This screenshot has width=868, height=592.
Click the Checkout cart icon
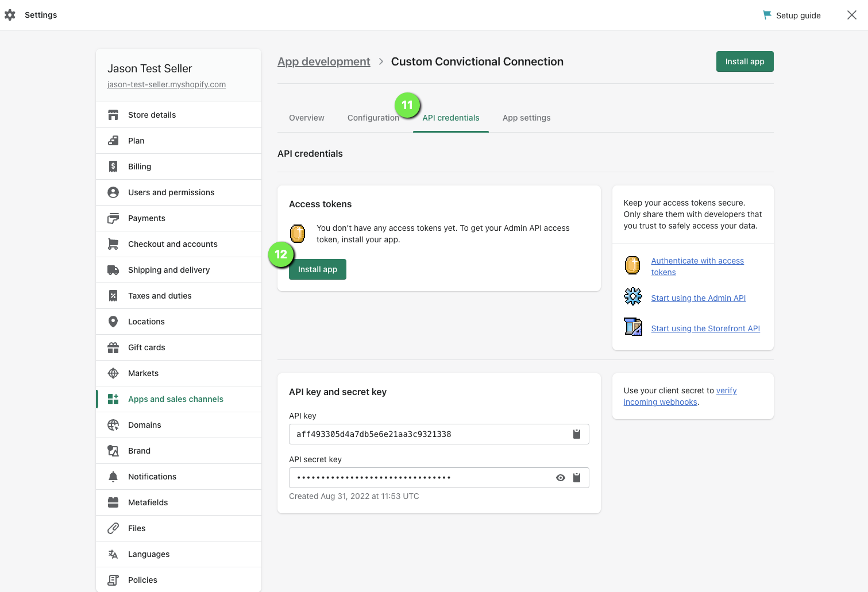(113, 244)
